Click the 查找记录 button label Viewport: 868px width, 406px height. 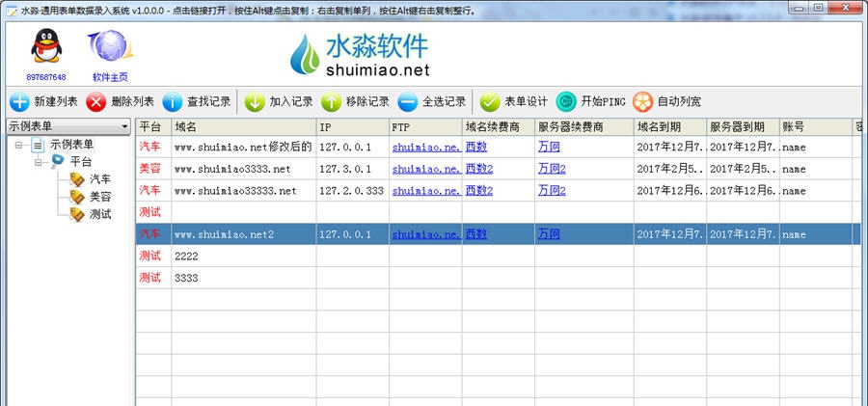208,102
